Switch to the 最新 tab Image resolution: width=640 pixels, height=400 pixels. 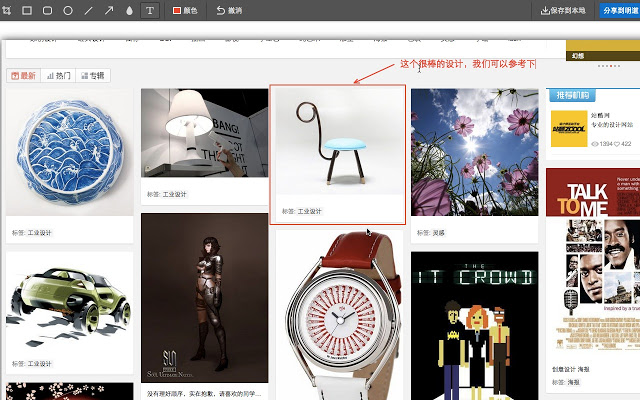pos(24,76)
